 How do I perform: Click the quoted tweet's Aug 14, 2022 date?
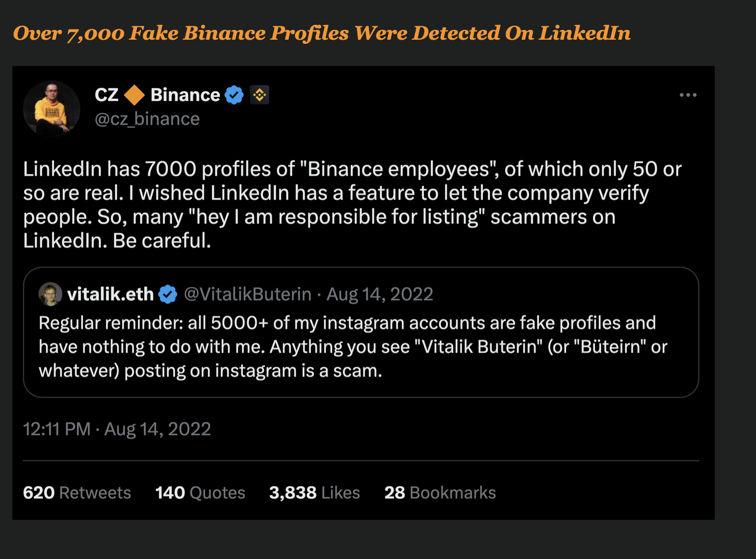pyautogui.click(x=380, y=294)
